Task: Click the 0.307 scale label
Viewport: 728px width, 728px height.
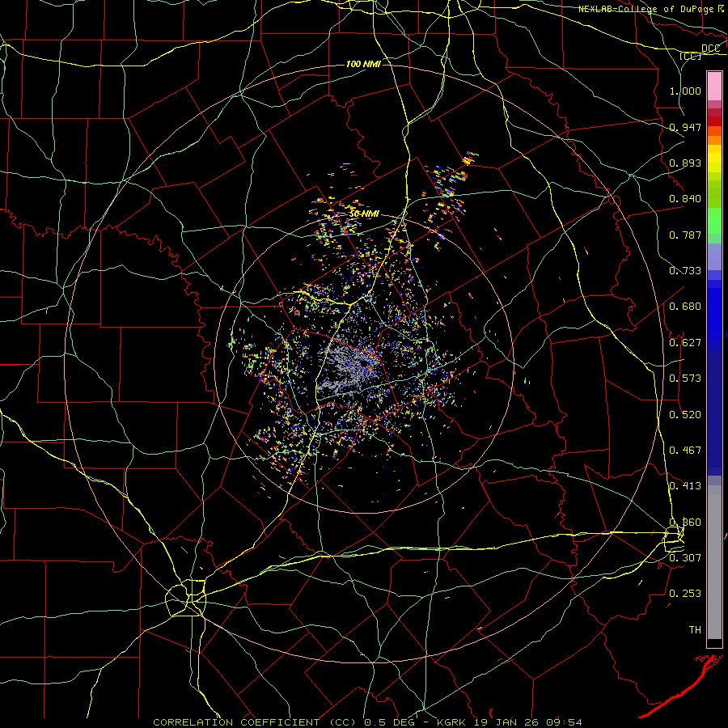Action: 685,557
